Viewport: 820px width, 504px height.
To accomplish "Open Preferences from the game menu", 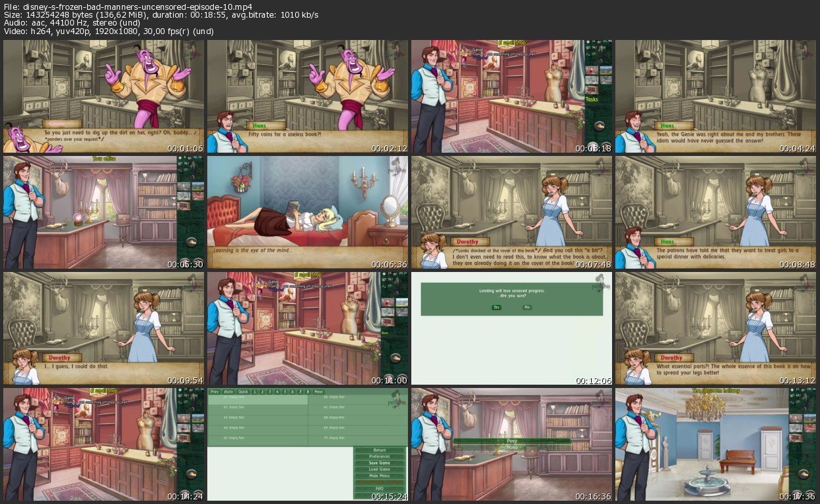I will (x=379, y=457).
